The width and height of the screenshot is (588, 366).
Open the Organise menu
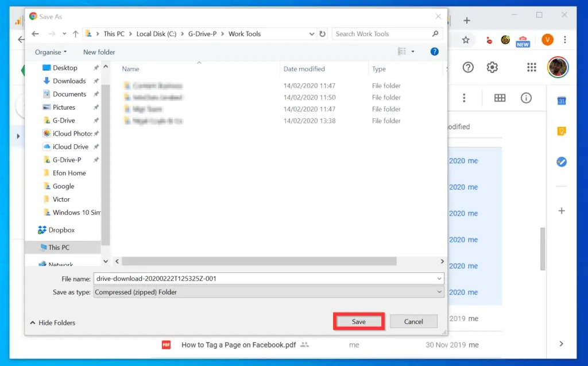[x=50, y=52]
